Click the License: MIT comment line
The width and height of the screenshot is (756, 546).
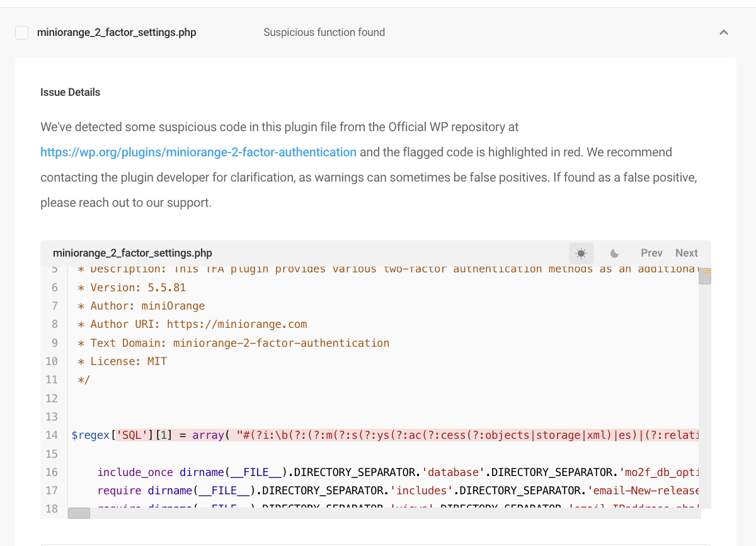tap(123, 361)
